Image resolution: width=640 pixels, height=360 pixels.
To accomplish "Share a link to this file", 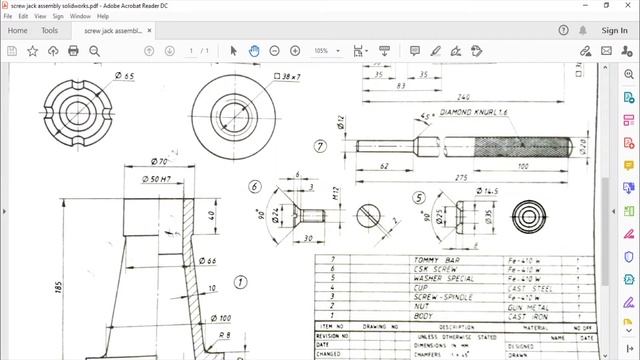I will (586, 51).
